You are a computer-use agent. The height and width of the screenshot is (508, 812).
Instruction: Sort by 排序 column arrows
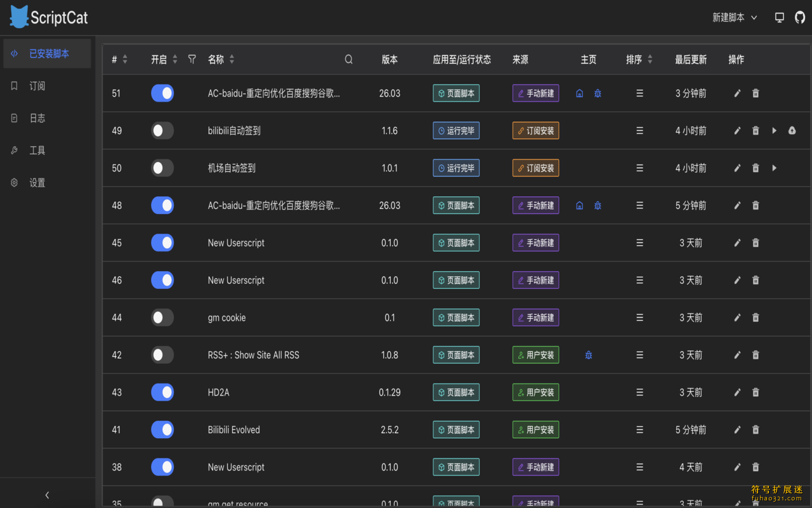650,59
